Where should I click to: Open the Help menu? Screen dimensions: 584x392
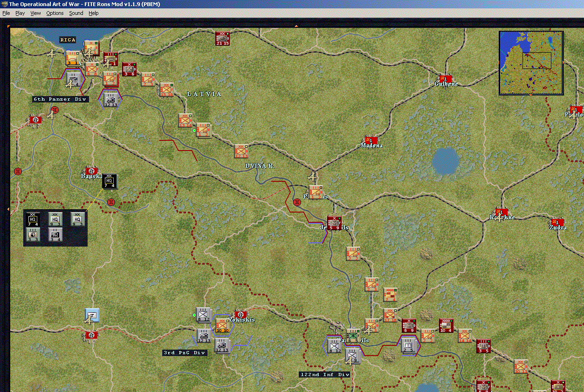coord(94,13)
